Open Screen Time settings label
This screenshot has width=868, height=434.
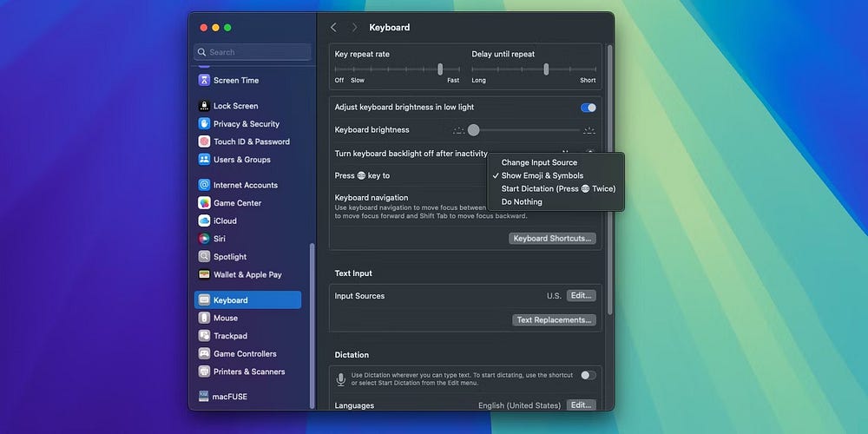pos(236,80)
